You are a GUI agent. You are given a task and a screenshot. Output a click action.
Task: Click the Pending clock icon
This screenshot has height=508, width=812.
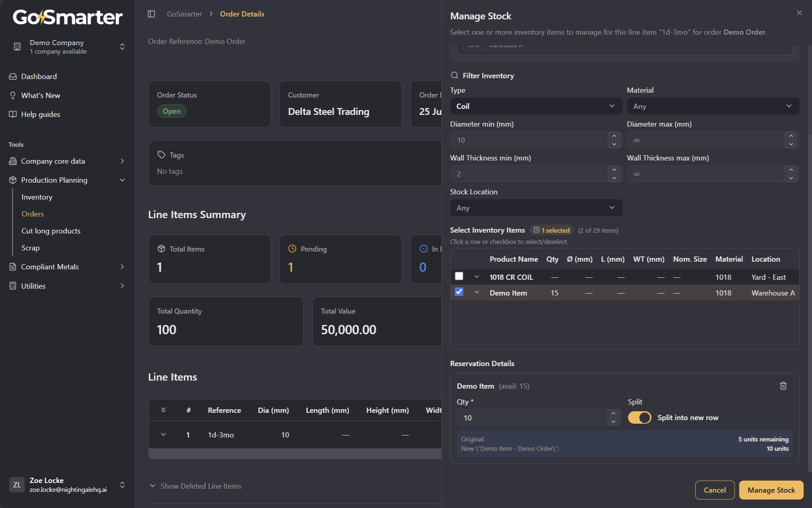[292, 249]
